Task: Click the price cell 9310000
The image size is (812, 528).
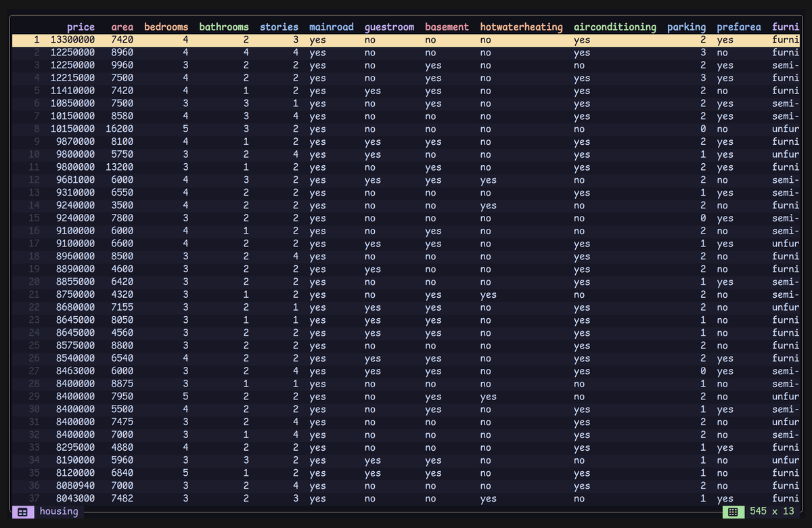Action: tap(75, 193)
